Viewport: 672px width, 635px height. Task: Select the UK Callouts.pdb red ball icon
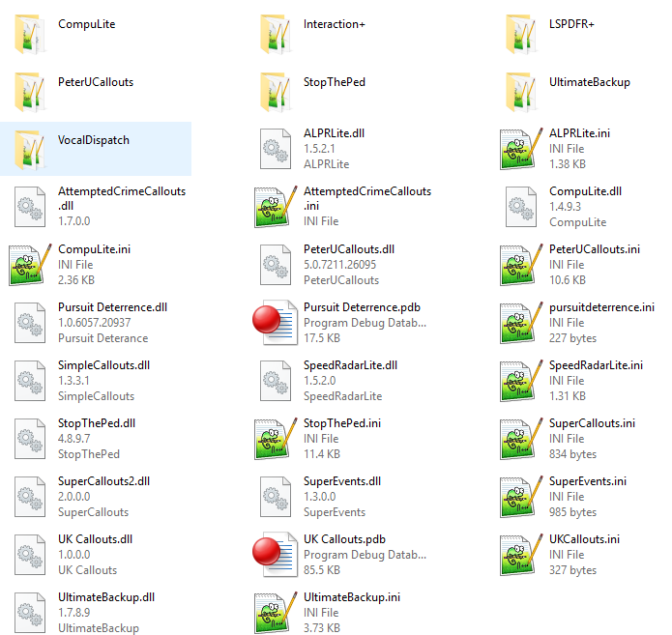276,555
